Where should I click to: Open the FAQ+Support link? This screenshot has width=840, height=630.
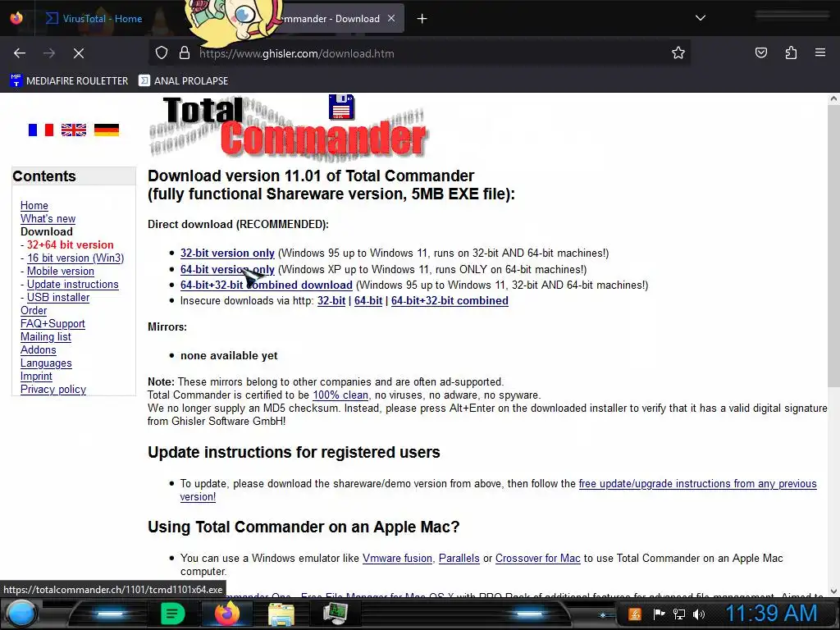[52, 323]
